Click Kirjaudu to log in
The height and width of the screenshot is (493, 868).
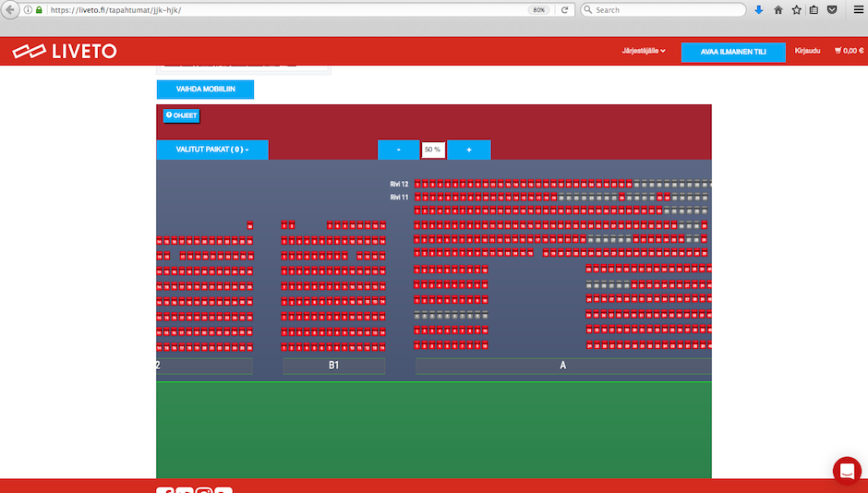807,51
